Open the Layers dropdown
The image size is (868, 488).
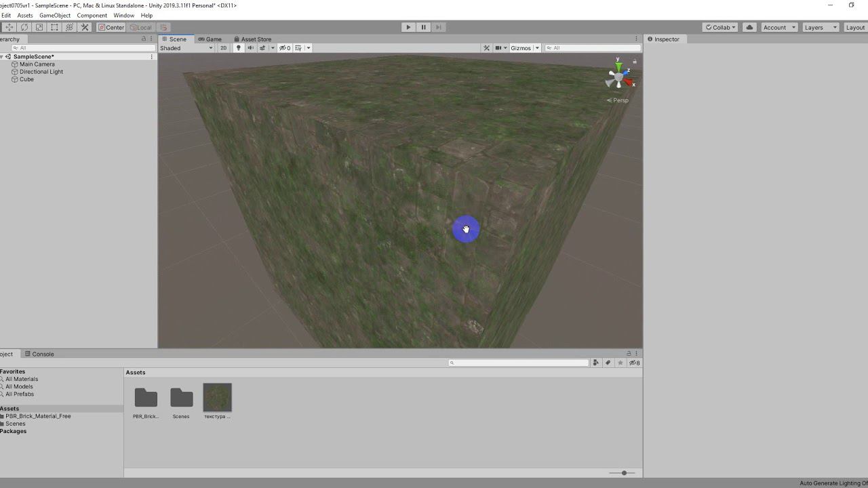tap(821, 27)
